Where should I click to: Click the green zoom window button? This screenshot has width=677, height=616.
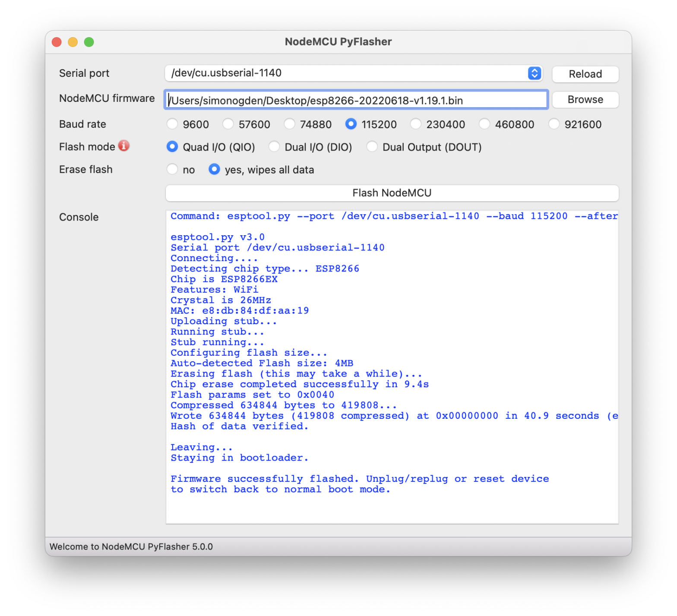tap(89, 42)
